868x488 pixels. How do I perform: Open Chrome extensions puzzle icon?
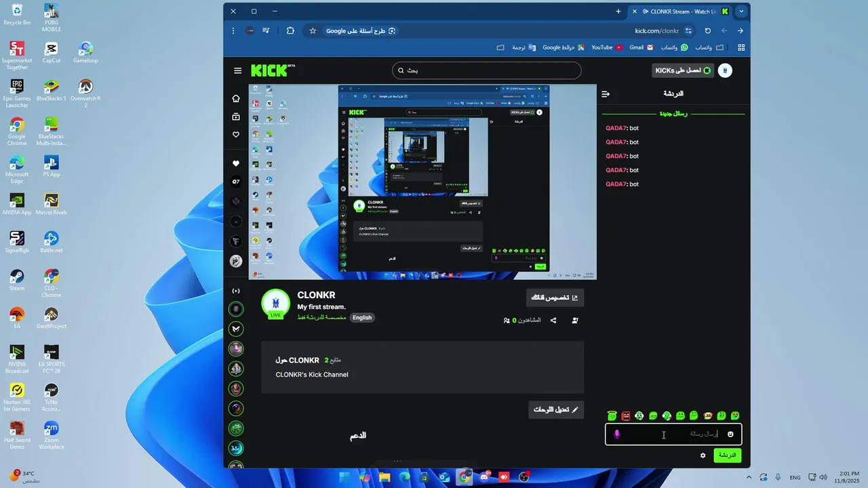(x=290, y=30)
